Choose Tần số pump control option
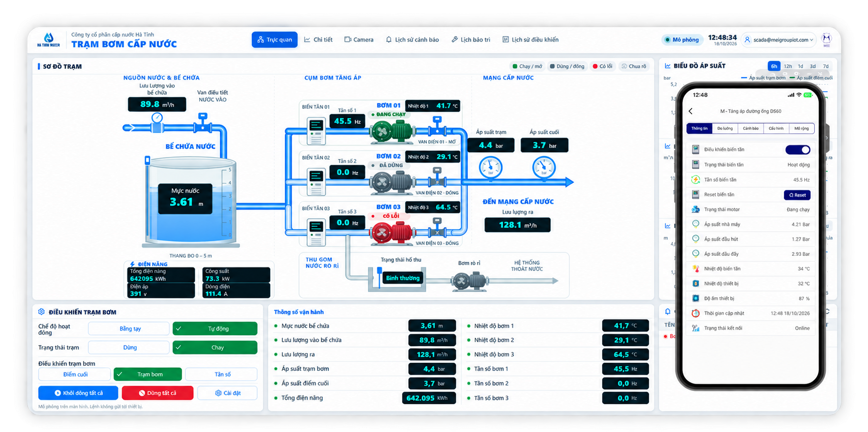Image resolution: width=868 pixels, height=432 pixels. pos(221,374)
